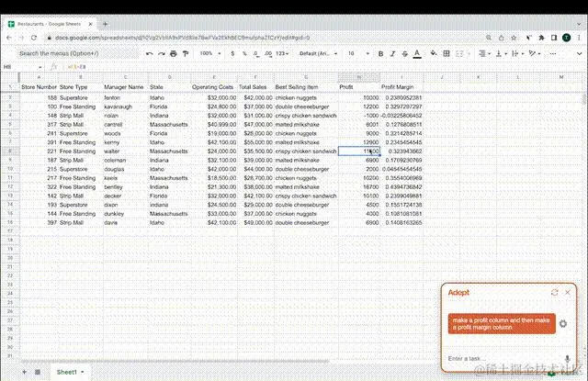Undo the last action
Image resolution: width=588 pixels, height=381 pixels.
149,53
